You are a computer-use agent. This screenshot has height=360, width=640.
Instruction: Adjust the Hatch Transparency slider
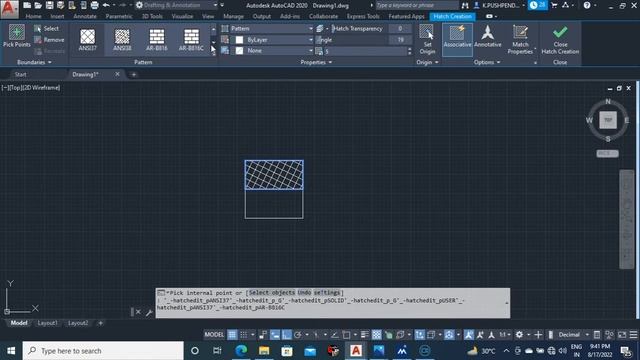coord(359,29)
